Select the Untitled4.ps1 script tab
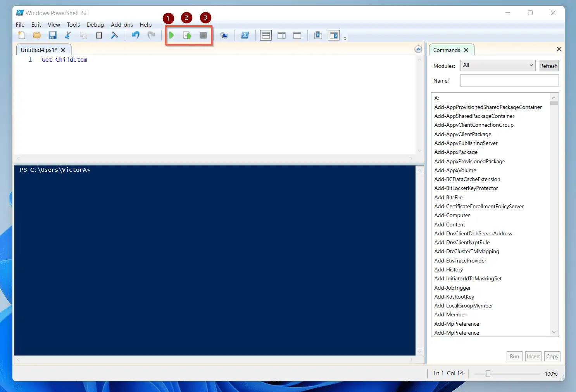This screenshot has height=392, width=576. 39,50
